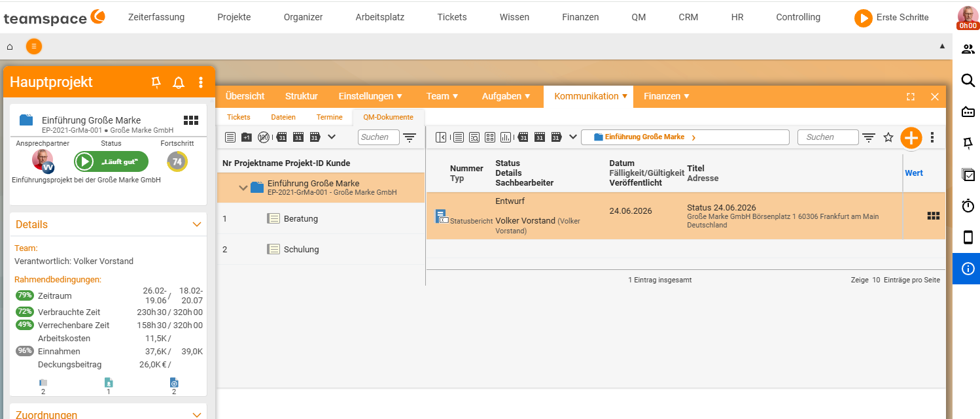Collapse the Details section chevron

coord(197,224)
